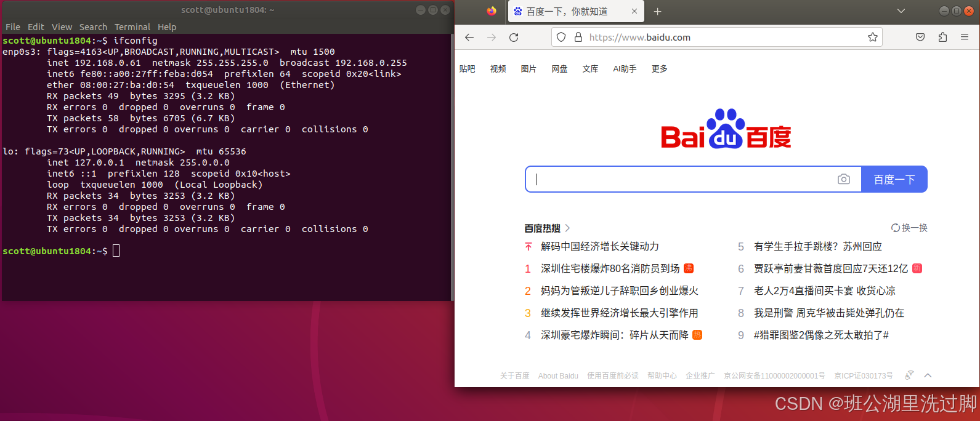980x421 pixels.
Task: Open the AI助手 navigation link
Action: (625, 69)
